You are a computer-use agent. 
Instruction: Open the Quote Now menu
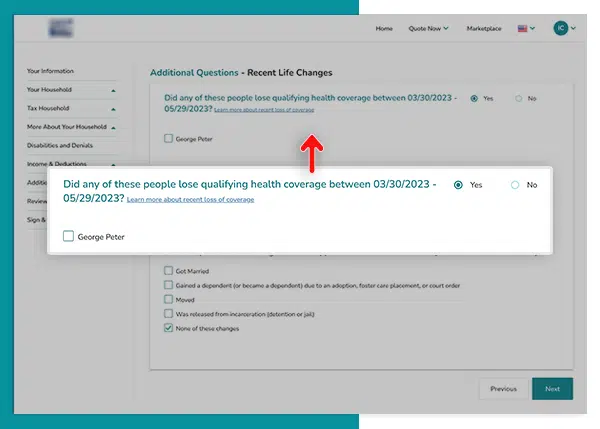(x=428, y=28)
